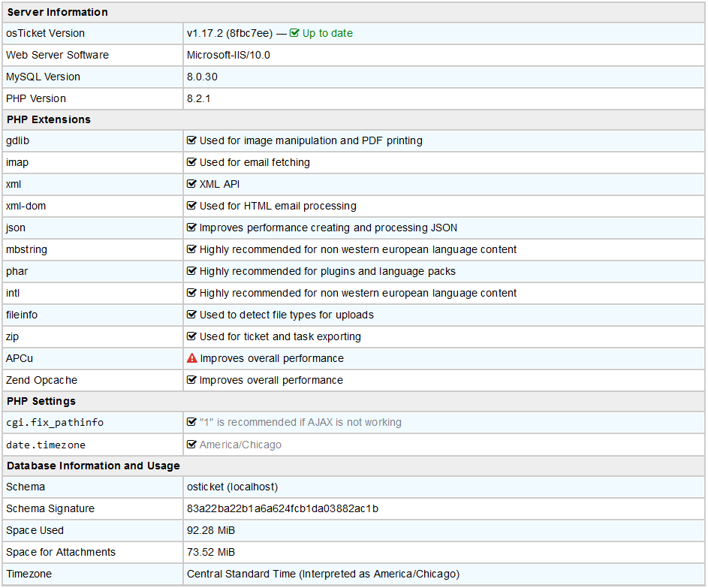The image size is (708, 588).
Task: Click the check icon in the imap row
Action: pos(191,162)
